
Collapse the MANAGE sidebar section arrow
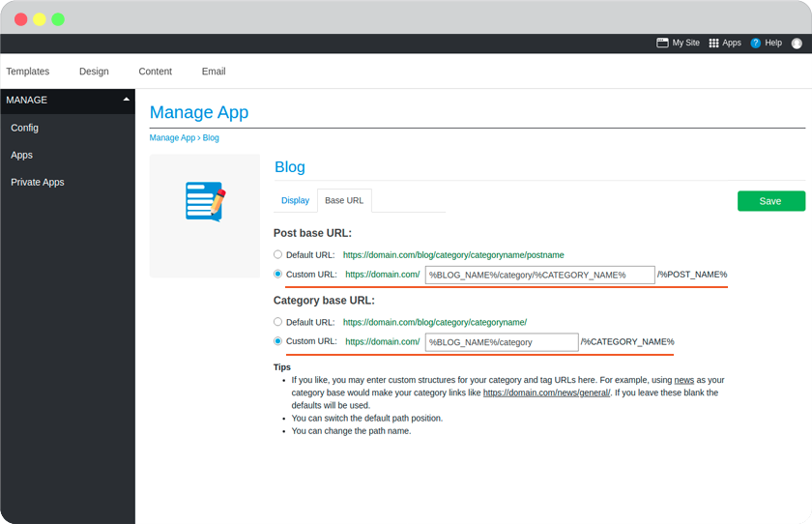[x=127, y=100]
